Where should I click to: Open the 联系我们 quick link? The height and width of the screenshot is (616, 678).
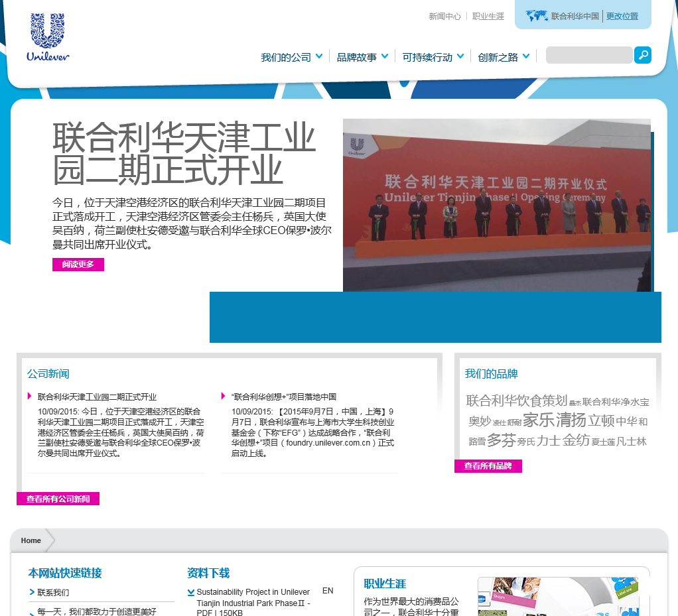coord(53,592)
